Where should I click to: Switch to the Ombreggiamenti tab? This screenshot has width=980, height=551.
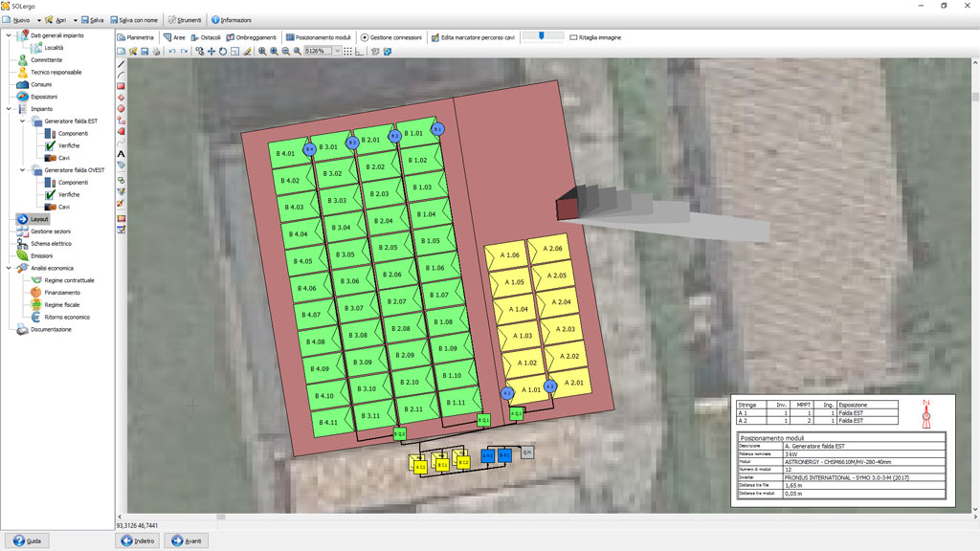pos(252,37)
